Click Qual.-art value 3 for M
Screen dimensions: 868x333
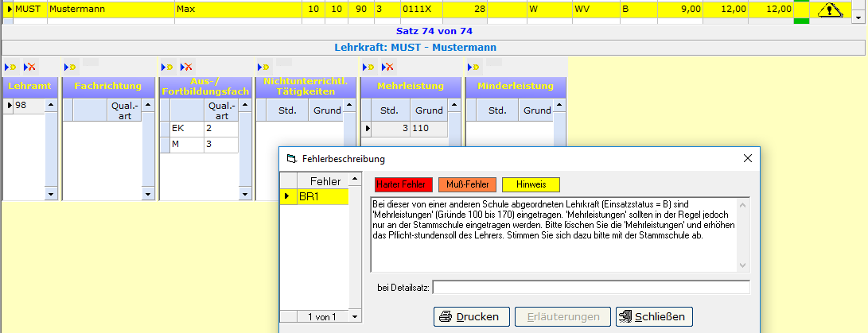[221, 145]
